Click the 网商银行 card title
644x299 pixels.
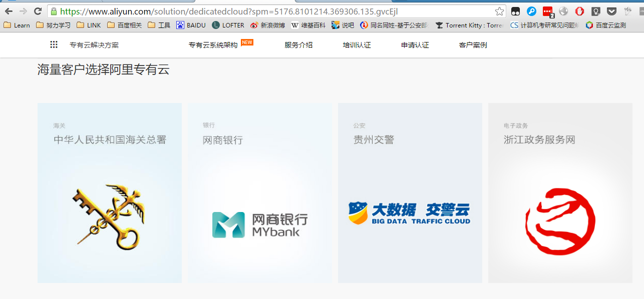click(x=223, y=140)
